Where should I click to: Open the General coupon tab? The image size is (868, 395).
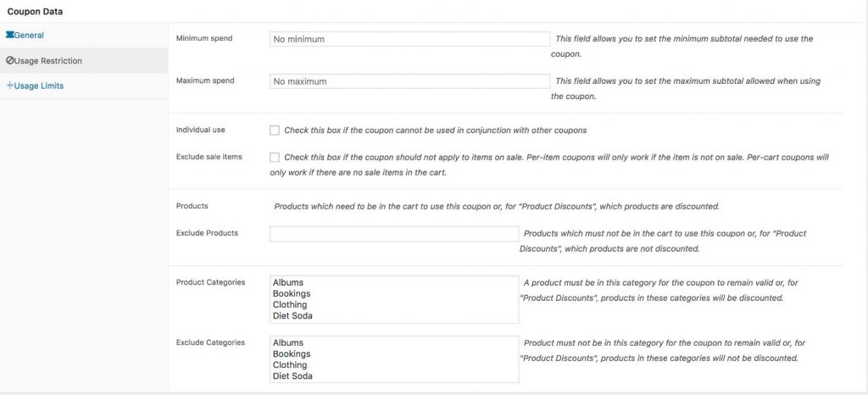point(29,36)
